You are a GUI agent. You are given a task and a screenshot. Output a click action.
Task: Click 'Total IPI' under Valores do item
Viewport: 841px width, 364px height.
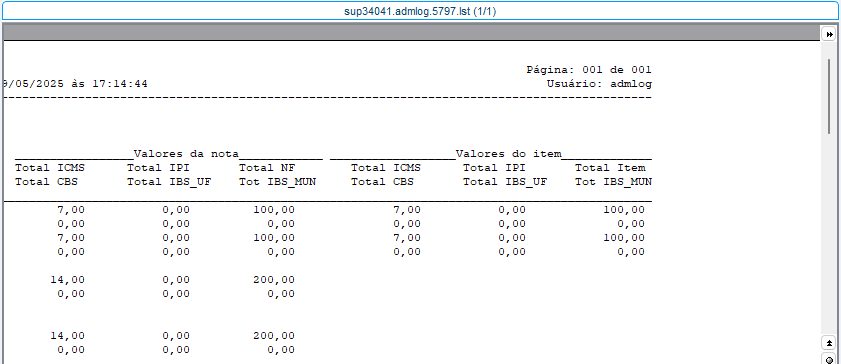click(x=494, y=168)
